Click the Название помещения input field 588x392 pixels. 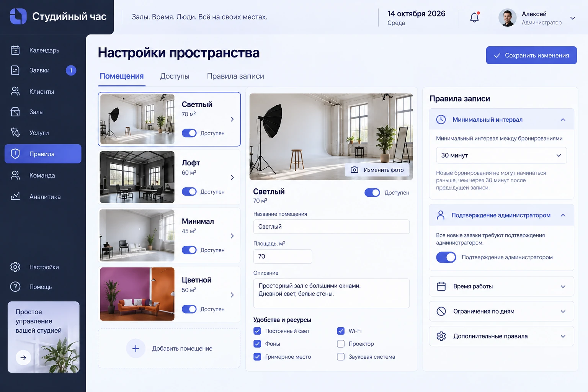[x=332, y=227]
